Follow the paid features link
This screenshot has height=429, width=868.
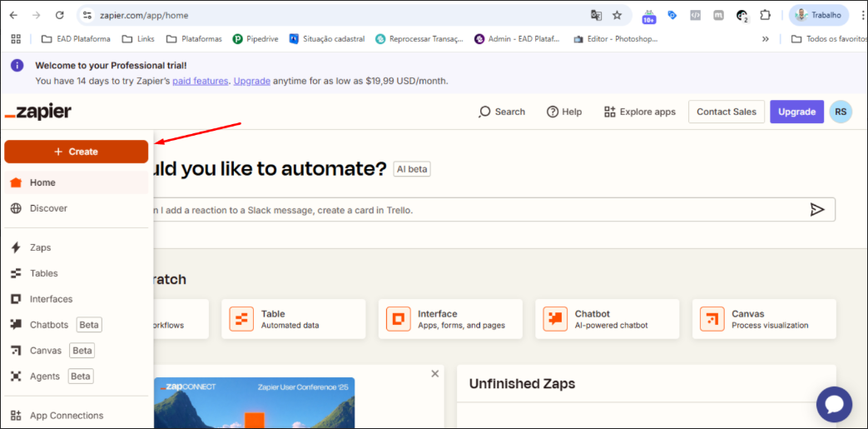201,81
